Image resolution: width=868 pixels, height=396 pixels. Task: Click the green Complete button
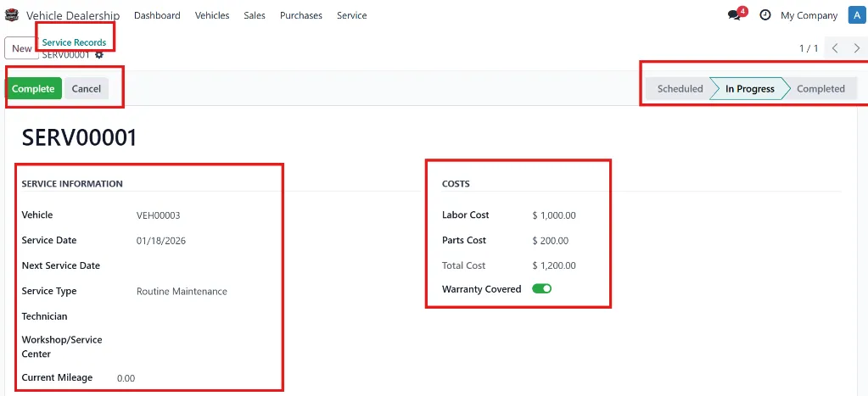33,88
